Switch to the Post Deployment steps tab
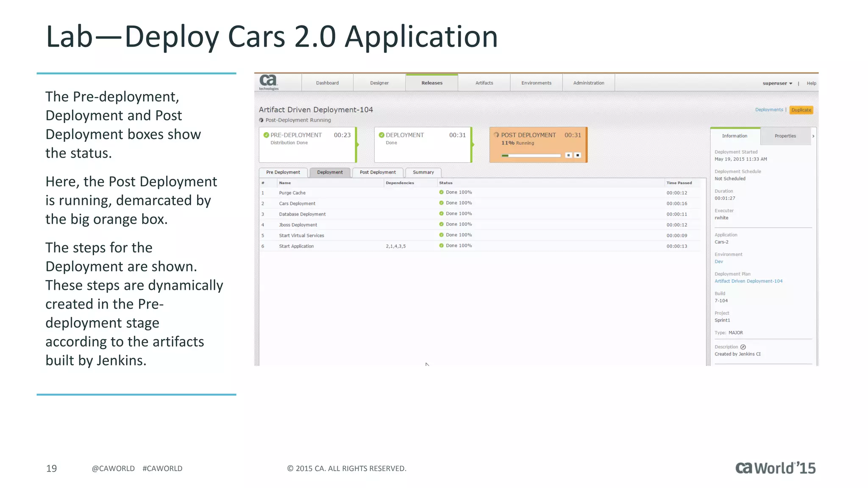The image size is (868, 488). [x=378, y=172]
